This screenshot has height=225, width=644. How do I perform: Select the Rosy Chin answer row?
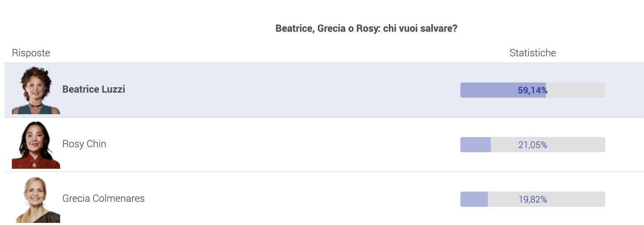[325, 145]
